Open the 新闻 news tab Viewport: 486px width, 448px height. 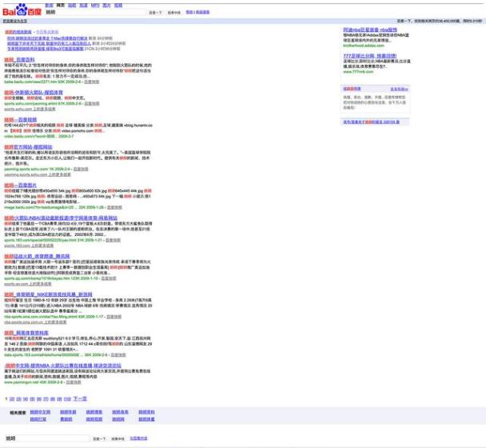tap(49, 5)
